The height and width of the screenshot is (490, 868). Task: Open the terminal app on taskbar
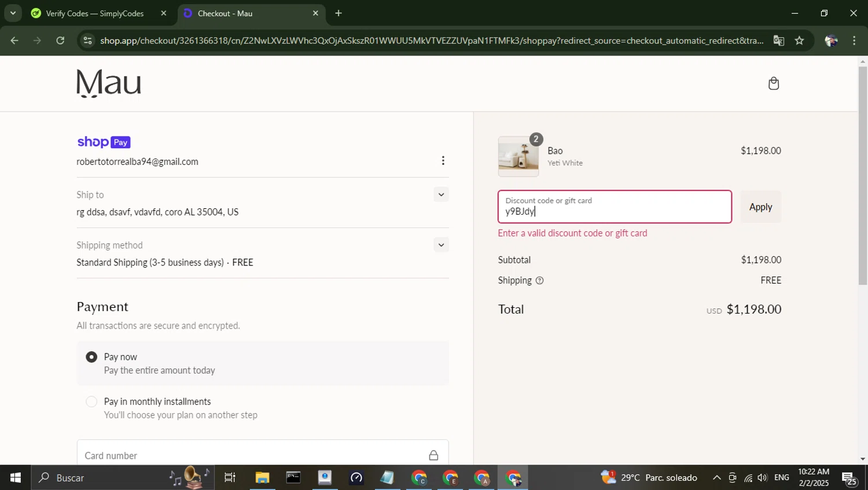[293, 478]
